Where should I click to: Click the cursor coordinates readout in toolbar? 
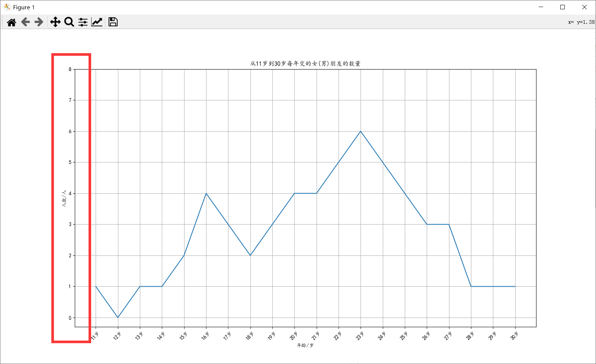(581, 22)
